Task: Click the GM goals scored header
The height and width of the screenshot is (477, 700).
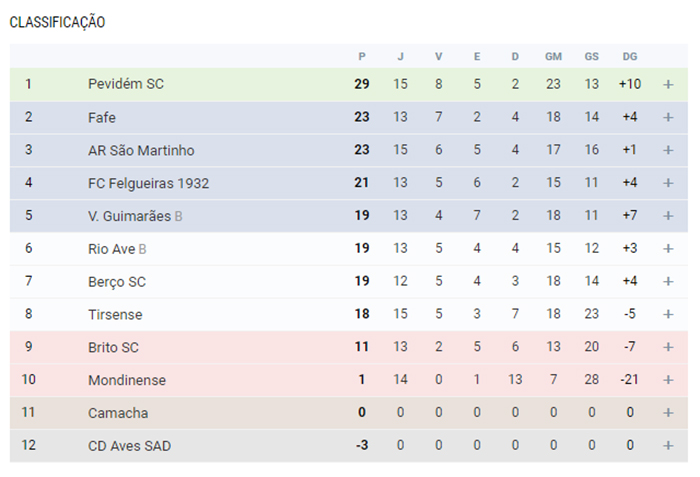Action: (x=553, y=57)
